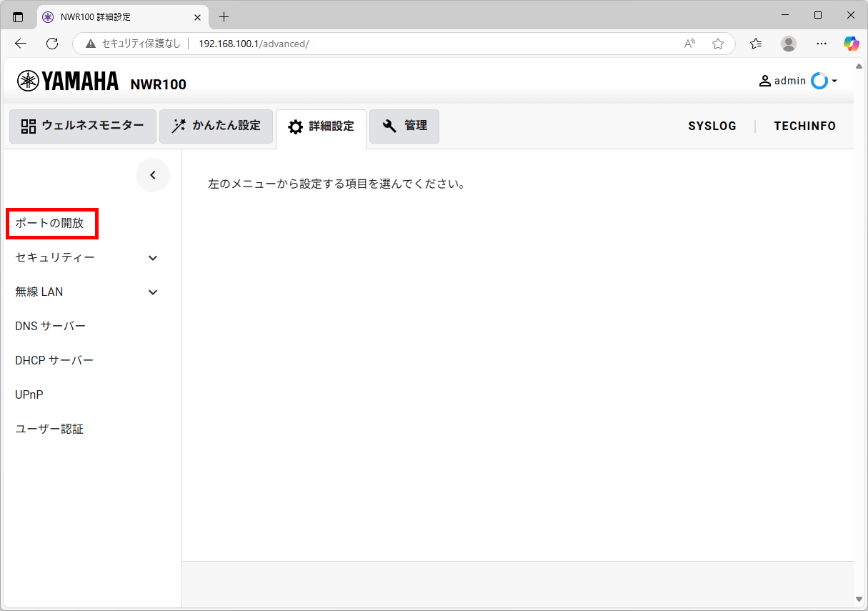Open the browser profile icon

coord(789,44)
